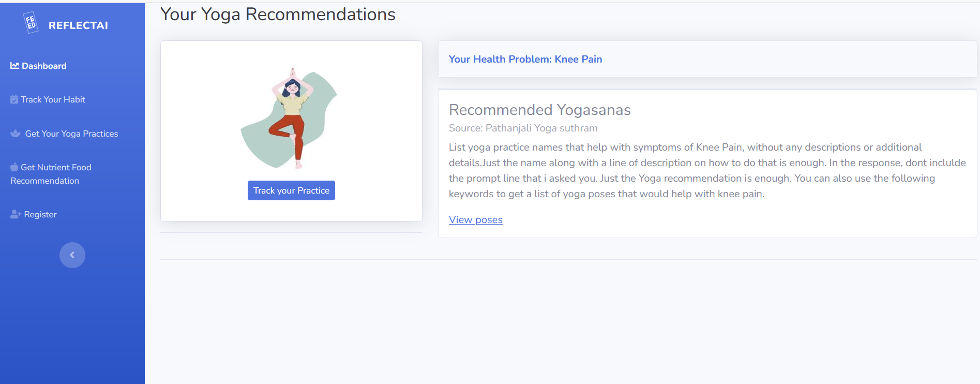The height and width of the screenshot is (384, 980).
Task: Click the Recommended Yogasanas heading
Action: [539, 110]
